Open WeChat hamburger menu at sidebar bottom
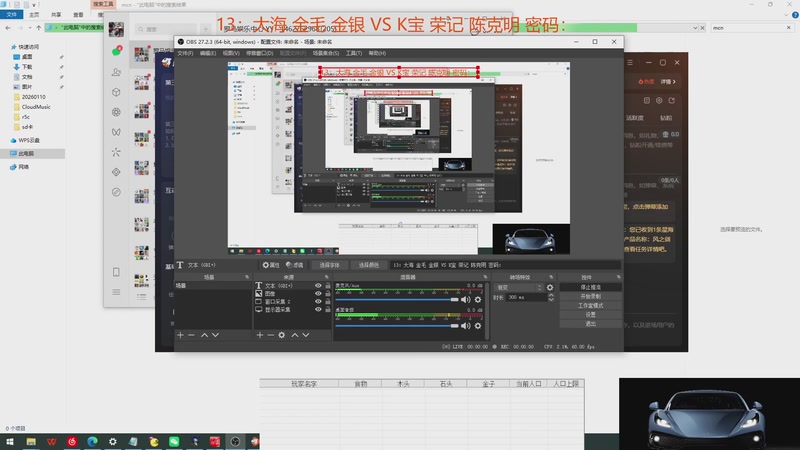 point(116,292)
